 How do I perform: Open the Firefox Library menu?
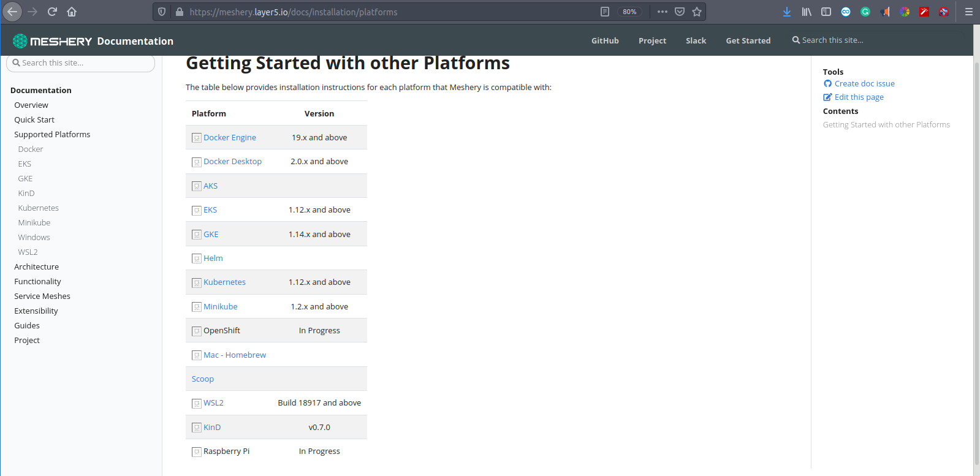[x=807, y=12]
